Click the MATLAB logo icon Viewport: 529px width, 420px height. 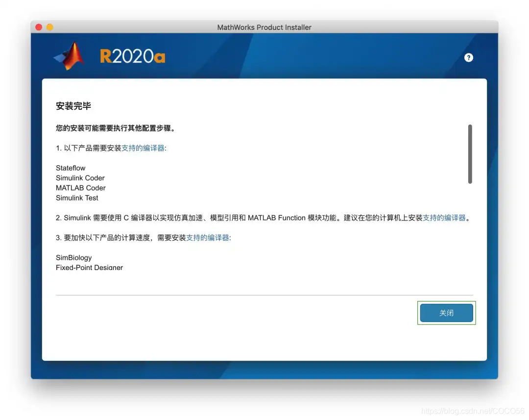click(69, 56)
